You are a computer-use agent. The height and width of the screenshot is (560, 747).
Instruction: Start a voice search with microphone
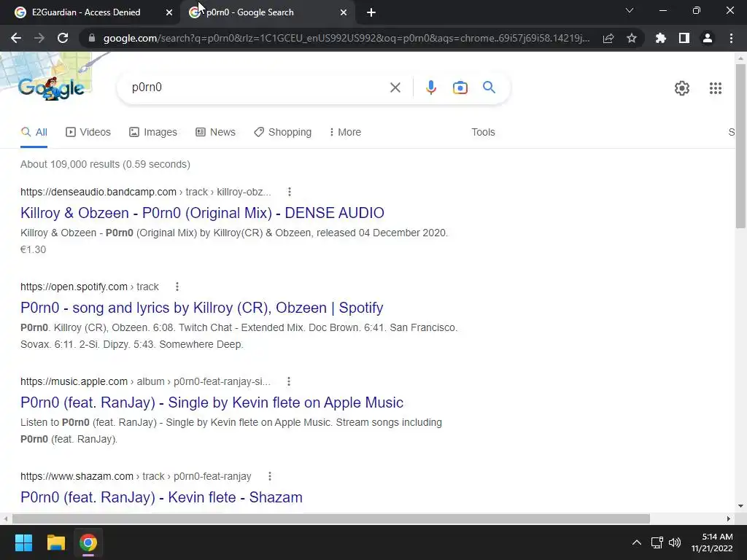[x=430, y=87]
